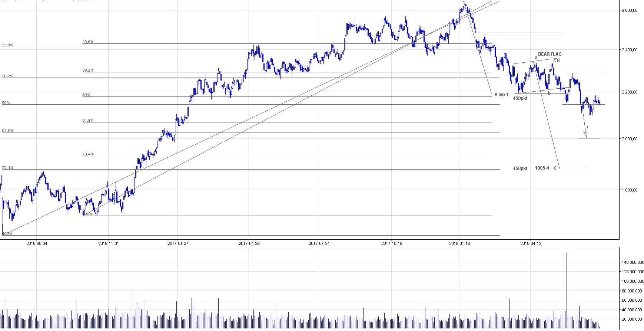The width and height of the screenshot is (644, 331).
Task: Select the 'A lub 1' wave label
Action: point(501,95)
